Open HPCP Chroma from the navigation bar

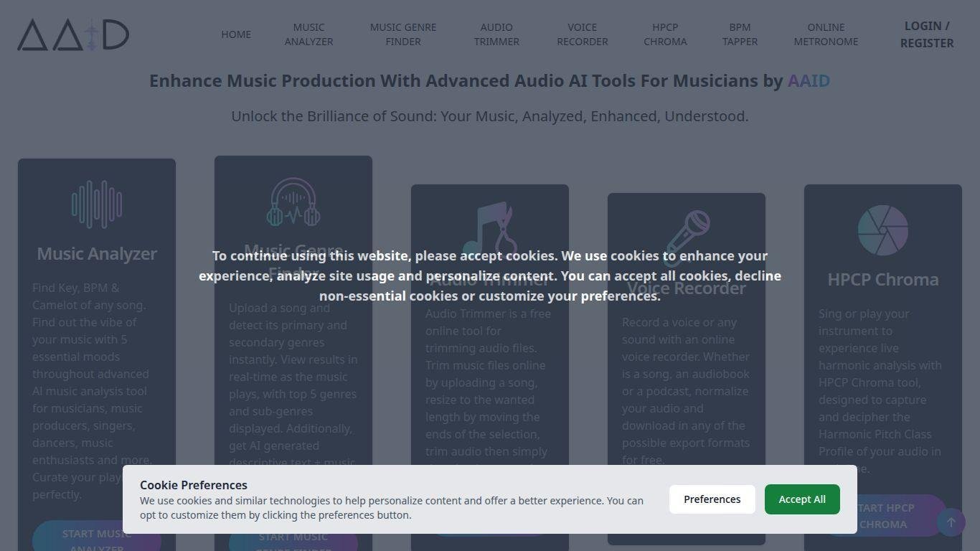(665, 34)
